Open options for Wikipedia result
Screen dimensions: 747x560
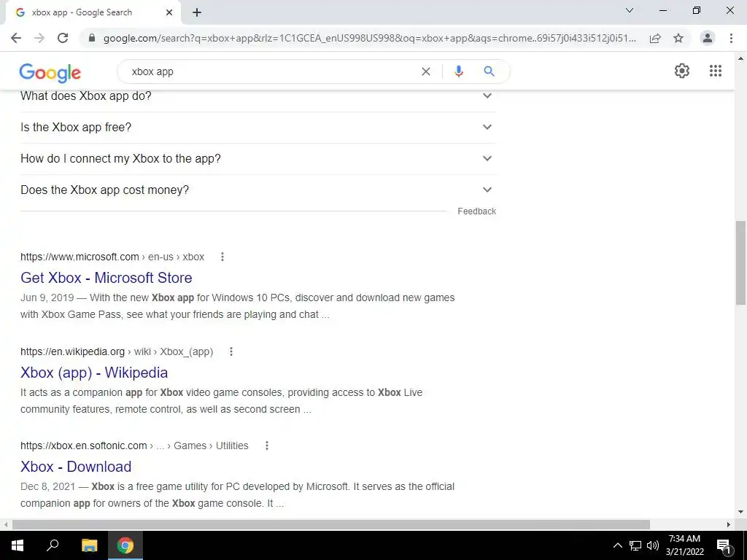tap(231, 352)
